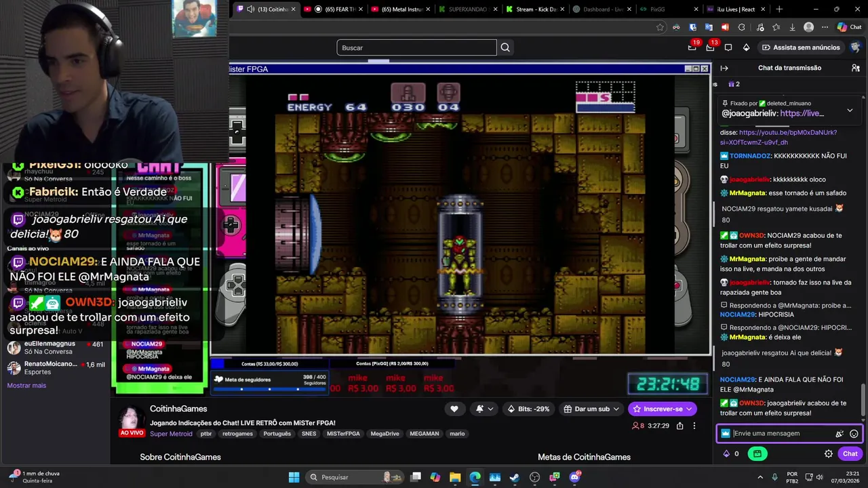
Task: Open the CoitinhaGames channel name link
Action: click(178, 409)
